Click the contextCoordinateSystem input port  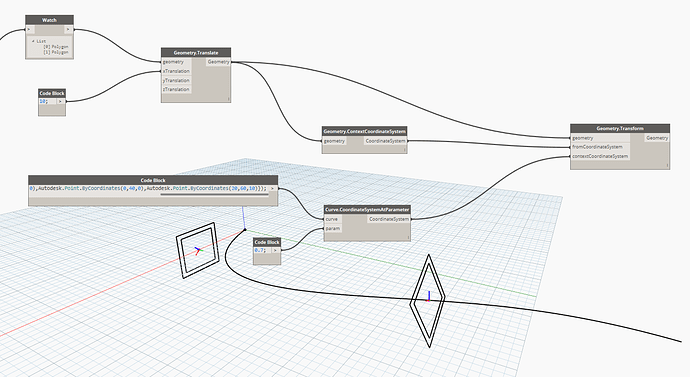pyautogui.click(x=600, y=156)
